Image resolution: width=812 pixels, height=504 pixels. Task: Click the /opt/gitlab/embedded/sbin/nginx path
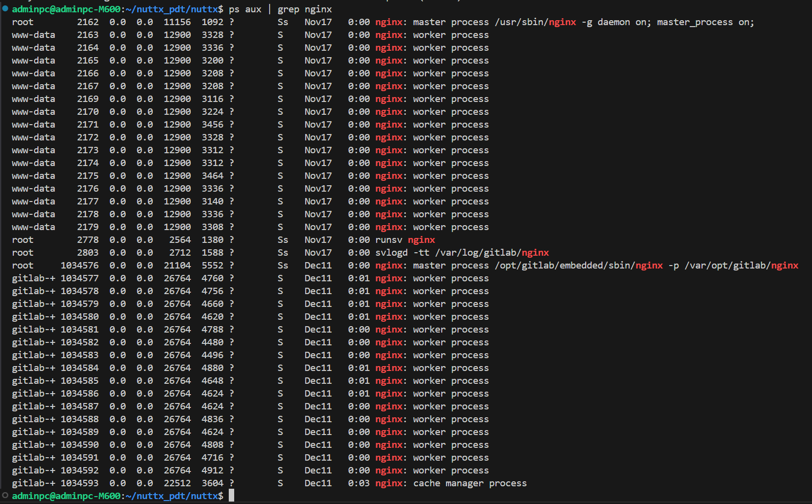click(x=579, y=266)
